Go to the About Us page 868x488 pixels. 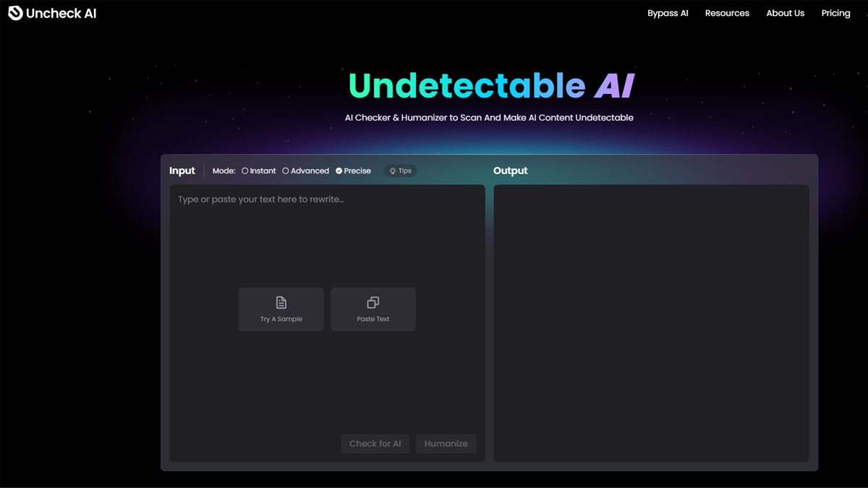pyautogui.click(x=785, y=13)
